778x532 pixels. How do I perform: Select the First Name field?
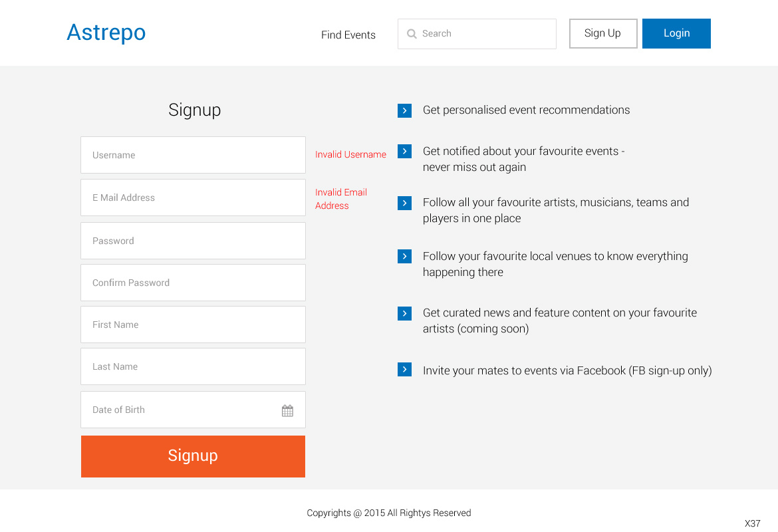(193, 325)
